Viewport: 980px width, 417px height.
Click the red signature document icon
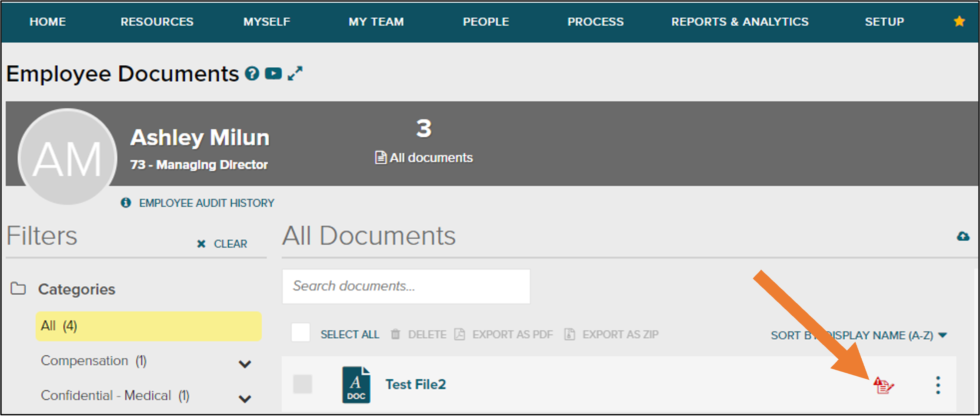pyautogui.click(x=883, y=385)
